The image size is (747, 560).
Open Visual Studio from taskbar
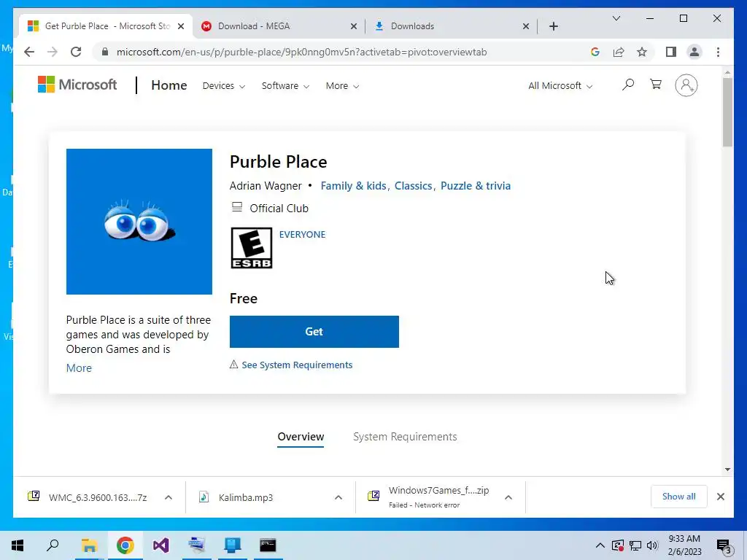(x=161, y=545)
